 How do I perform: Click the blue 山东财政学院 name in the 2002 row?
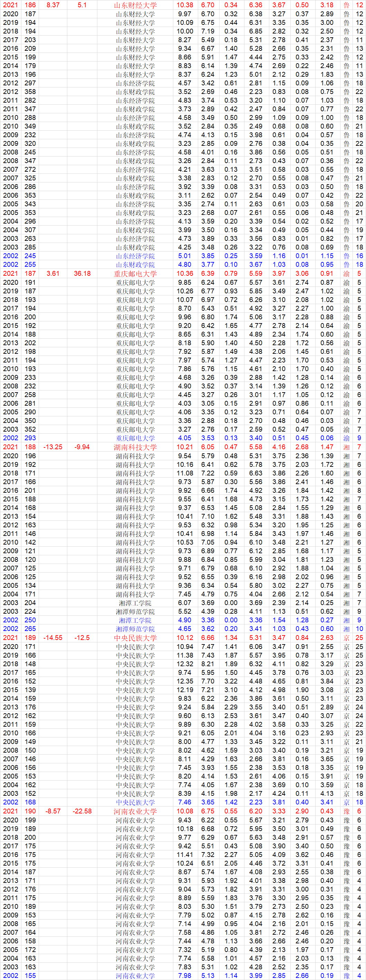(135, 265)
